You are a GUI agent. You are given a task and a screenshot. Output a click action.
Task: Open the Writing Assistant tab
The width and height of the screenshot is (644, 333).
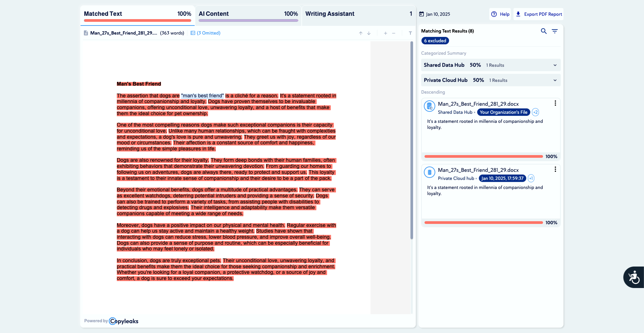[x=358, y=14]
